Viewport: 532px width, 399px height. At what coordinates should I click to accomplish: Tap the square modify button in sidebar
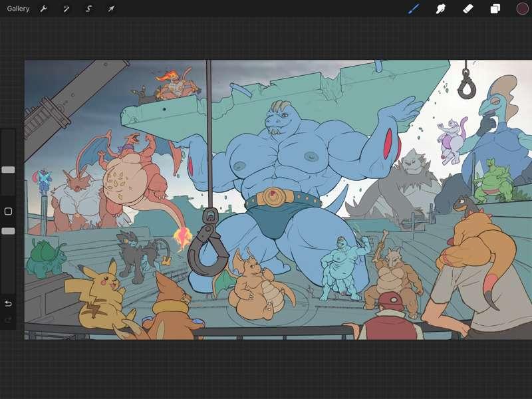[8, 211]
